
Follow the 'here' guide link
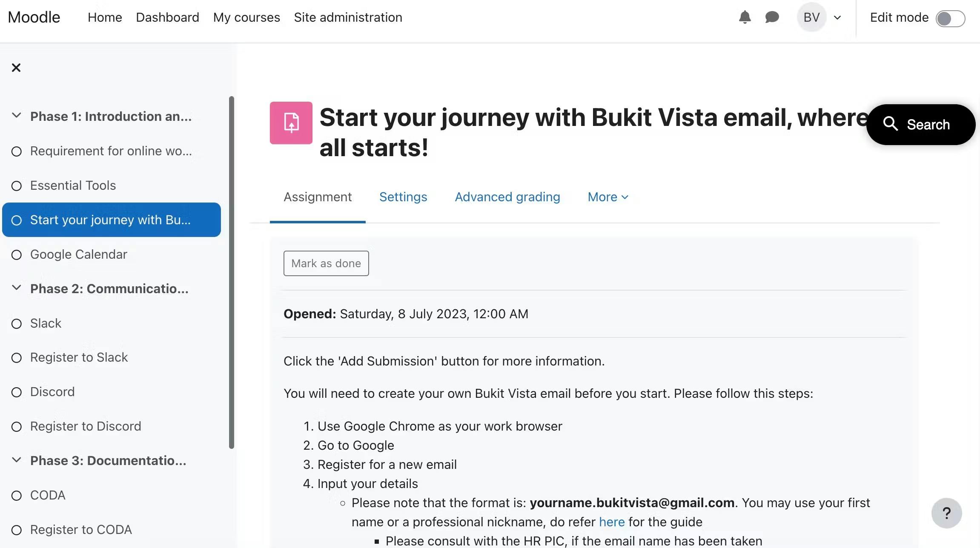point(612,522)
